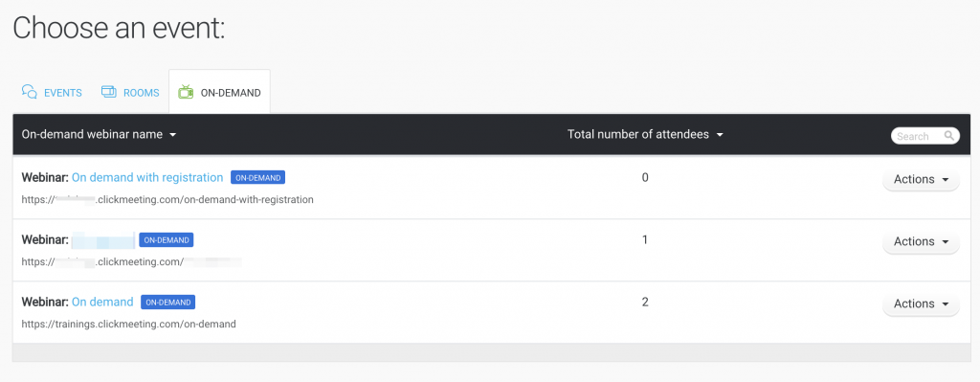This screenshot has height=382, width=980.
Task: Click ON-DEMAND badge beside On demand webinar
Action: [x=168, y=303]
